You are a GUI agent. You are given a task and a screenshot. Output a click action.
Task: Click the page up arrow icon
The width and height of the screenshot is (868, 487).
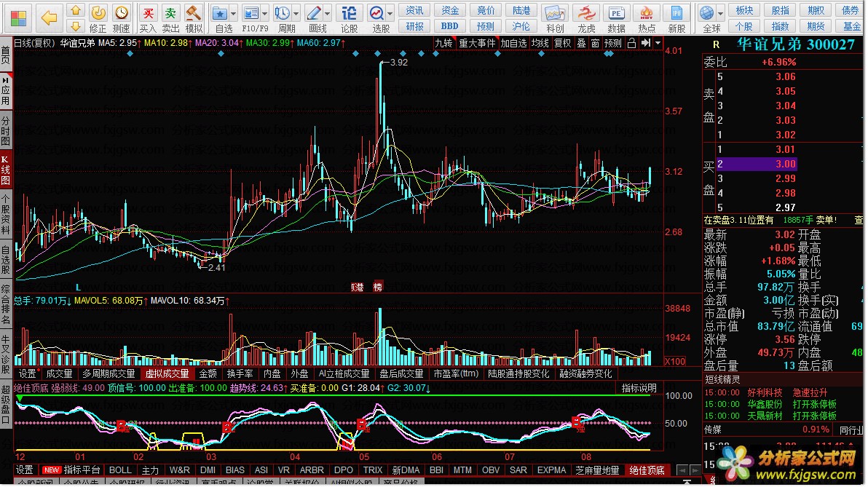[x=76, y=10]
